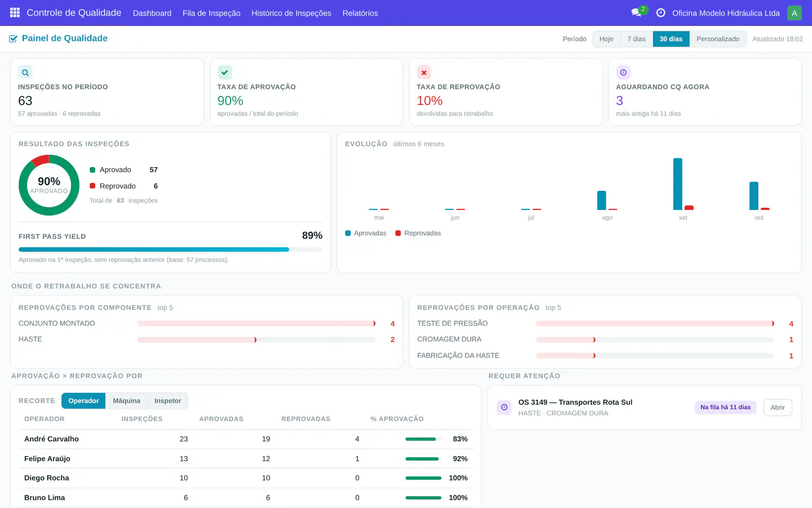Click the purple clock icon on Aguardando CQ

click(623, 72)
